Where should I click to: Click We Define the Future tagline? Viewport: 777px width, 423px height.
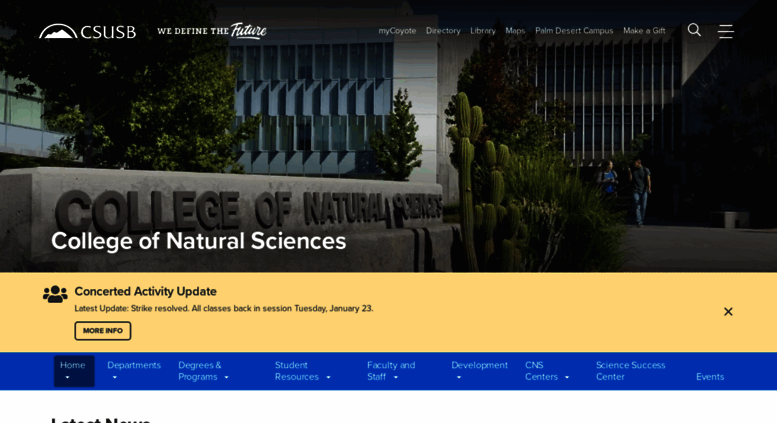[212, 31]
